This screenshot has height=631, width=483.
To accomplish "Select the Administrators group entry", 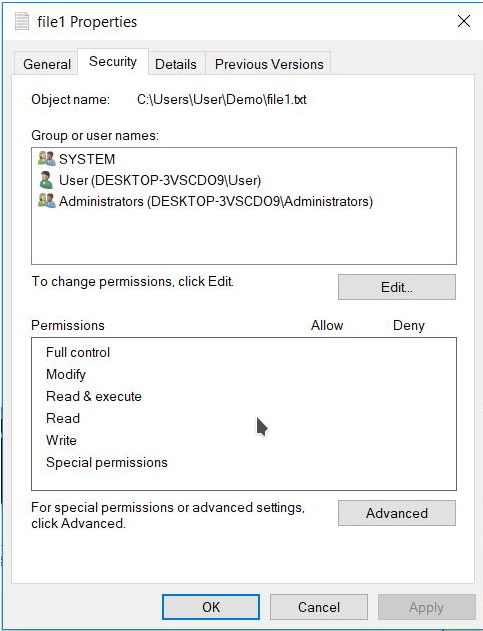I will pyautogui.click(x=216, y=201).
